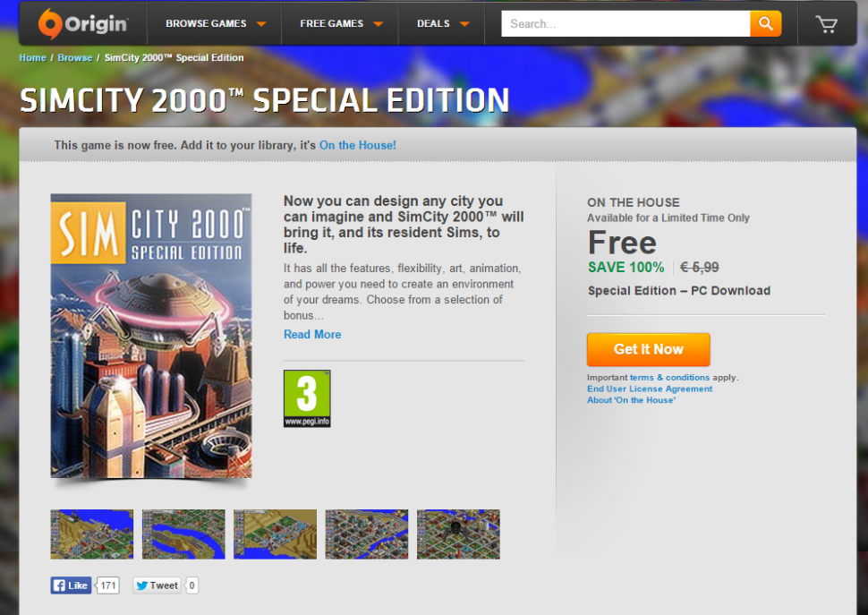Open the shopping cart icon
The image size is (868, 615).
pos(827,24)
